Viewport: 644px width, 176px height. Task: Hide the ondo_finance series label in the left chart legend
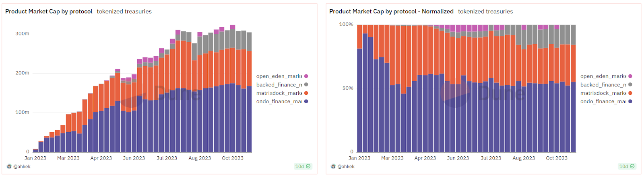click(x=279, y=101)
